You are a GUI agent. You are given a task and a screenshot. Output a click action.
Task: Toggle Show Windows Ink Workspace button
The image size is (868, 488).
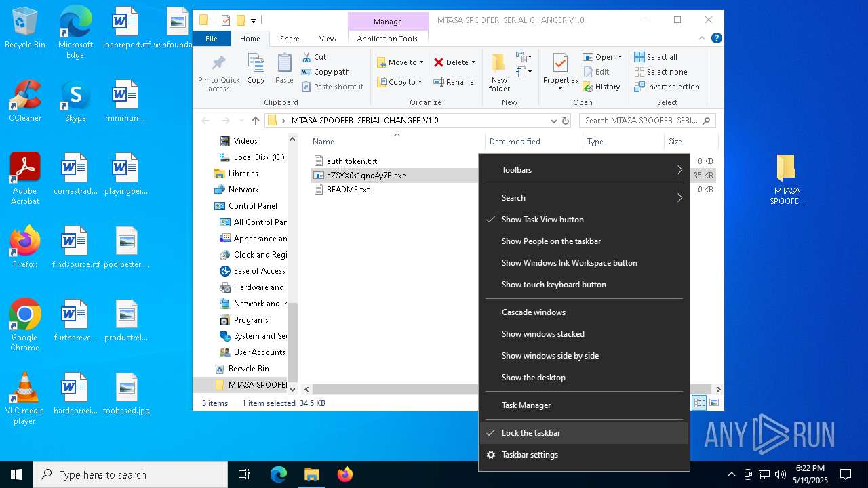(x=584, y=263)
